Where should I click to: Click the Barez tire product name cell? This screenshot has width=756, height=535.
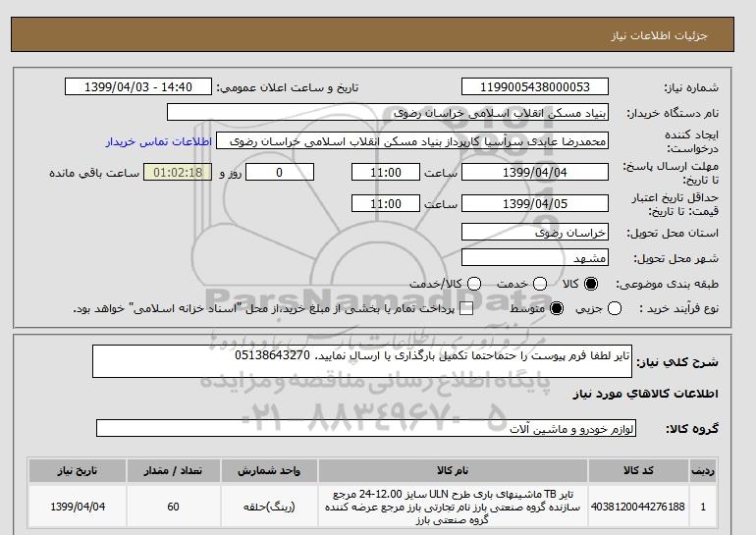click(453, 508)
